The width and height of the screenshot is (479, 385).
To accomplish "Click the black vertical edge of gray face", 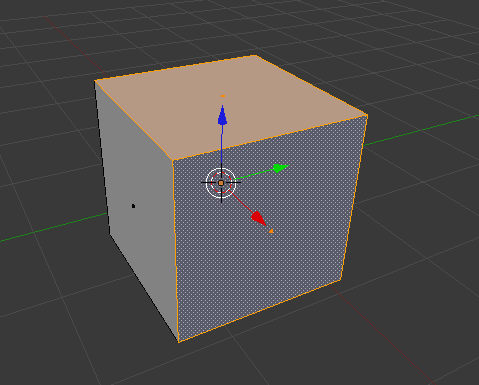I will pos(102,157).
